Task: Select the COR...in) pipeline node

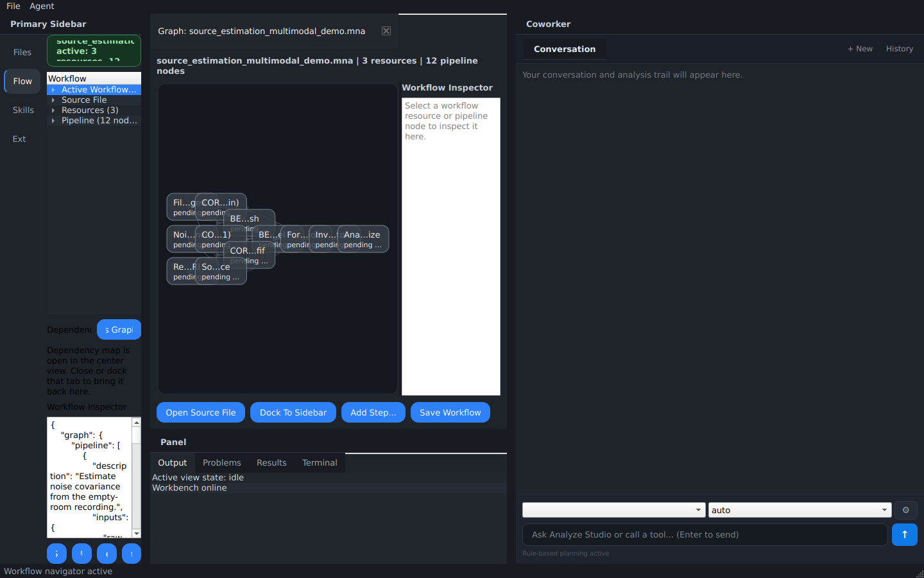Action: pos(221,207)
